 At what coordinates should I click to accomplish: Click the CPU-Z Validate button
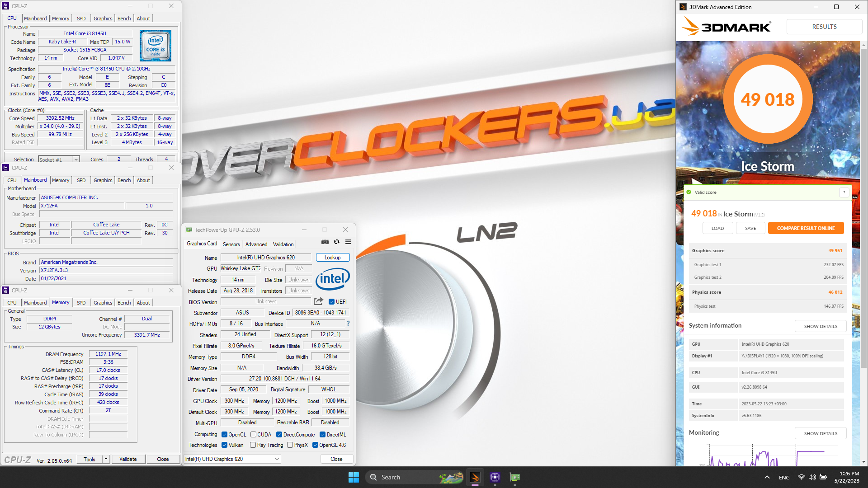tap(128, 459)
